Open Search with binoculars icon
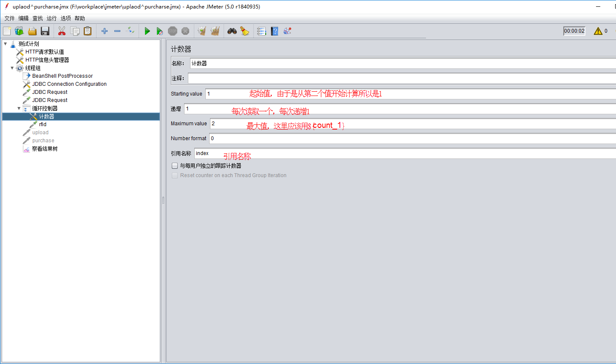The image size is (616, 364). [232, 31]
